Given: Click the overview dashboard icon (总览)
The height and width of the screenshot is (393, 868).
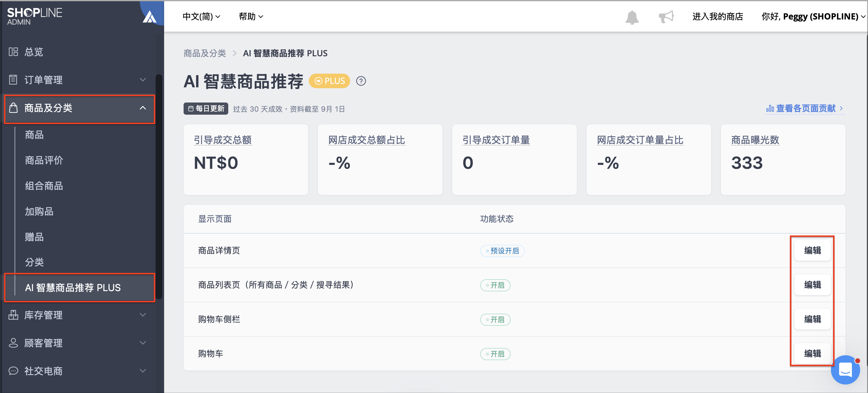Looking at the screenshot, I should point(13,52).
